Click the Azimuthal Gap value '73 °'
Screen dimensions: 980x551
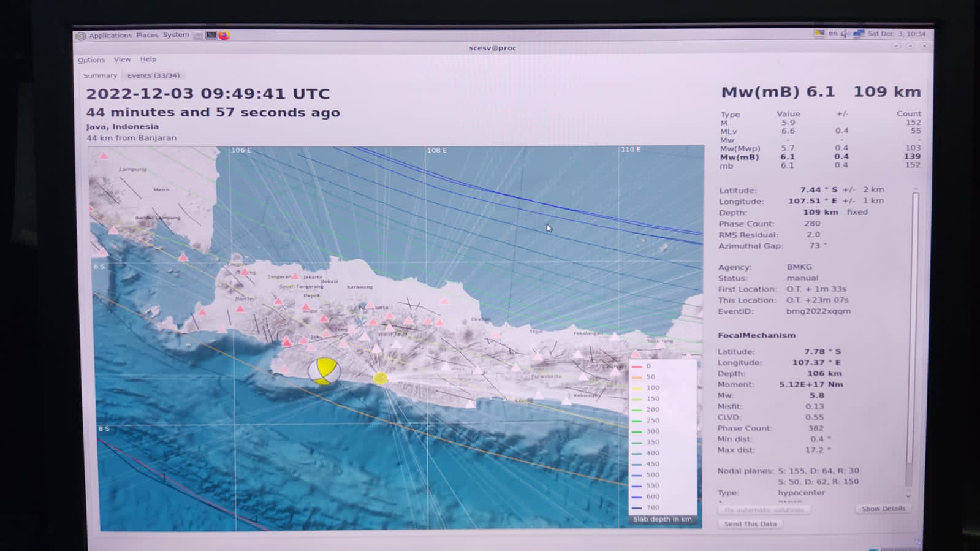pos(818,246)
